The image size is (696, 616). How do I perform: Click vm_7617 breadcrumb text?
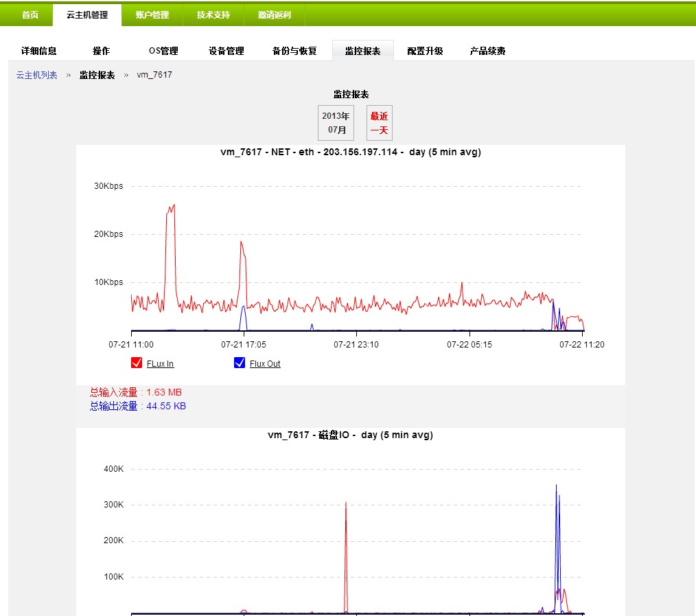coord(154,75)
